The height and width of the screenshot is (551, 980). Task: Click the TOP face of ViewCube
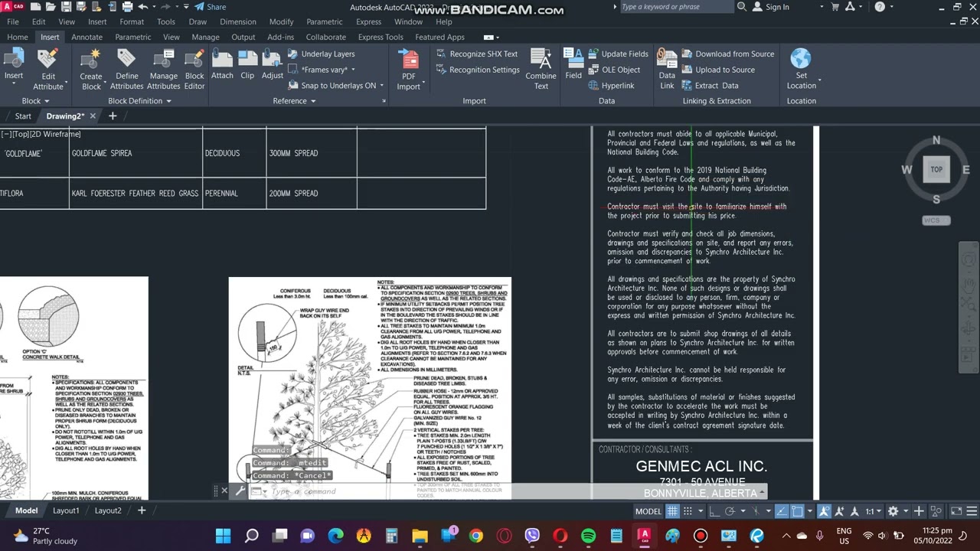[x=936, y=169]
